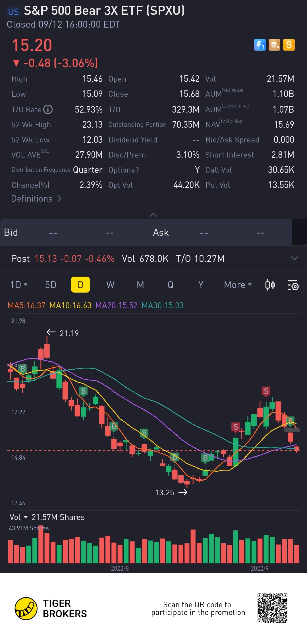Tap the Bid row label
The width and height of the screenshot is (307, 644).
coord(11,233)
